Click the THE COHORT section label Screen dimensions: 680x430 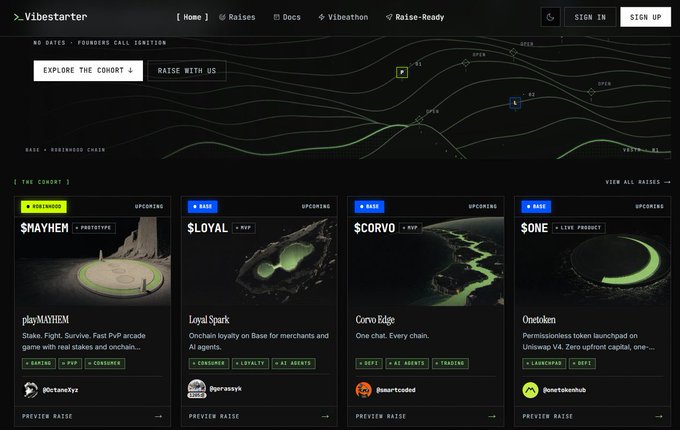tap(42, 182)
